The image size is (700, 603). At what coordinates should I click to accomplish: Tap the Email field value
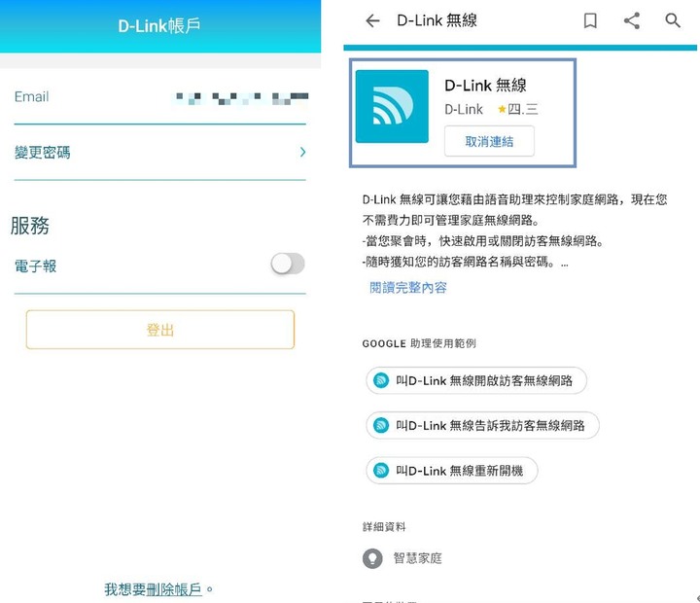tap(241, 97)
